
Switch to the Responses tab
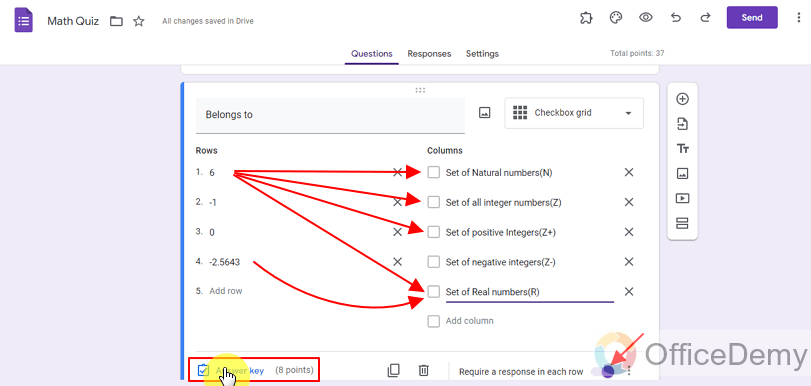(x=429, y=54)
